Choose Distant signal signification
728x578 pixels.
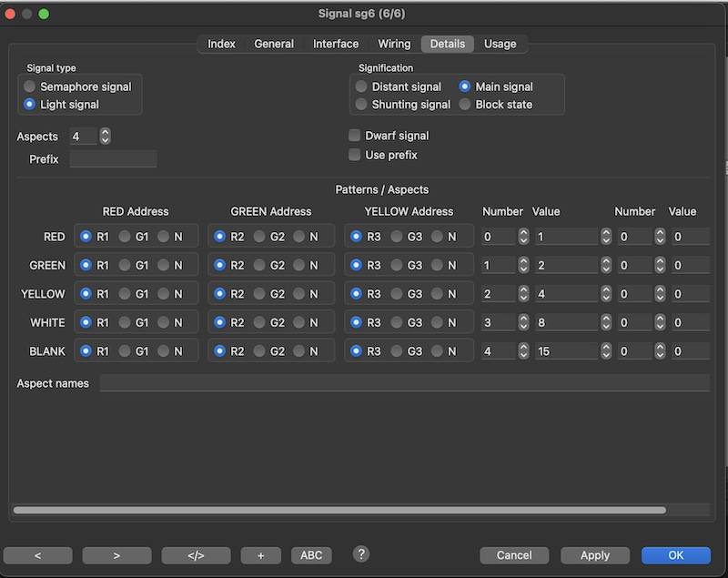click(362, 86)
